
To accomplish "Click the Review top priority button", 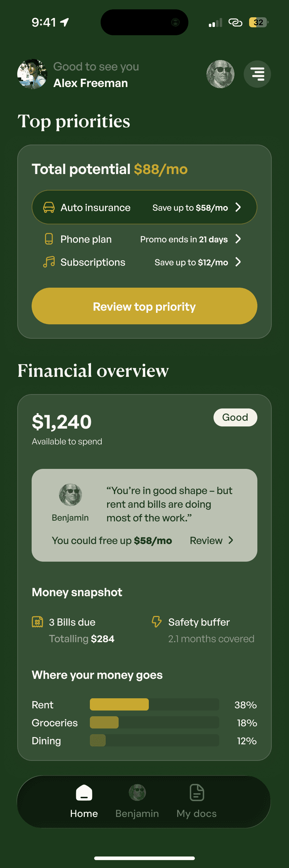I will tap(144, 306).
